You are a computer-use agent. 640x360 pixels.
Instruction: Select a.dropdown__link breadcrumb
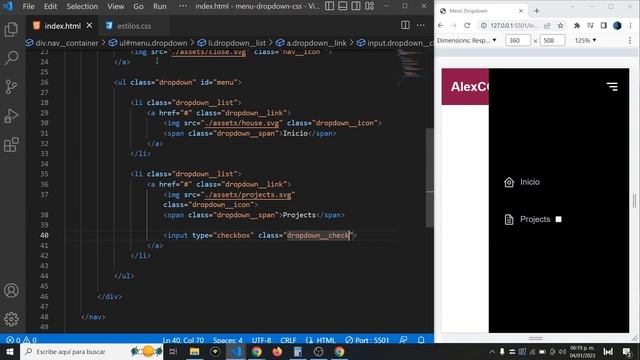click(x=311, y=43)
